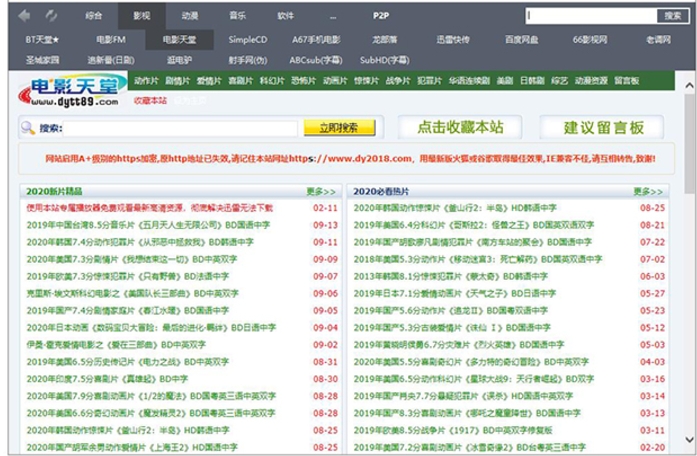Open the 追新番(日剧) site shortcut

(111, 60)
